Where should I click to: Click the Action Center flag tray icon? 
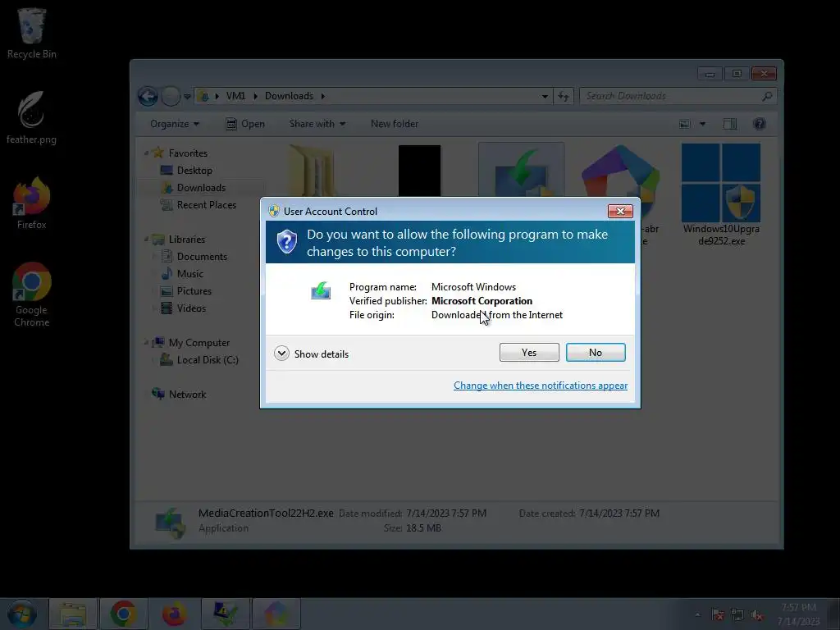(717, 614)
